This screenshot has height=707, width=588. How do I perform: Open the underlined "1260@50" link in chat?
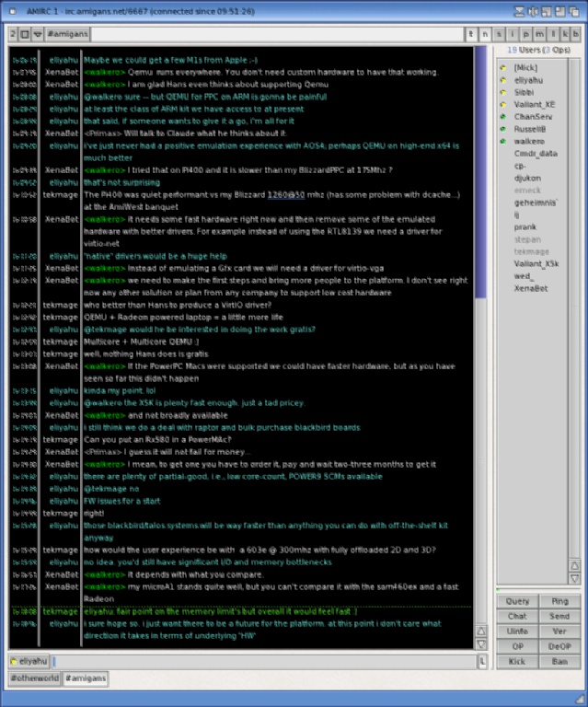pos(286,195)
